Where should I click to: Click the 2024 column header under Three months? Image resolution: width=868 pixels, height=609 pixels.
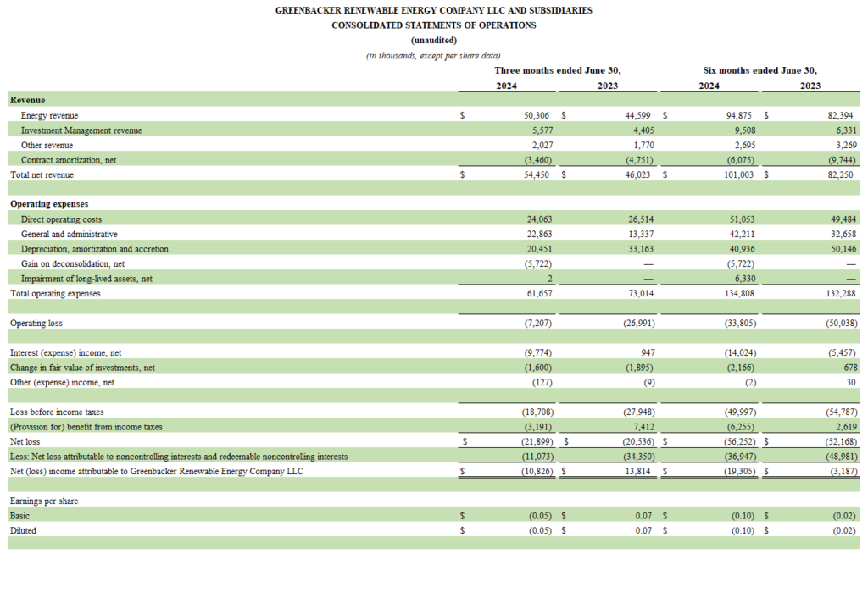(506, 86)
